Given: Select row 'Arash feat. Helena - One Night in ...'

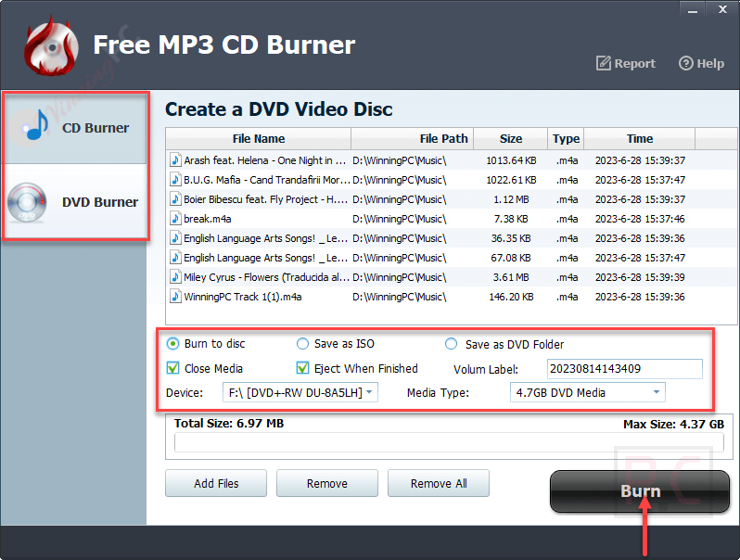Looking at the screenshot, I should 452,159.
